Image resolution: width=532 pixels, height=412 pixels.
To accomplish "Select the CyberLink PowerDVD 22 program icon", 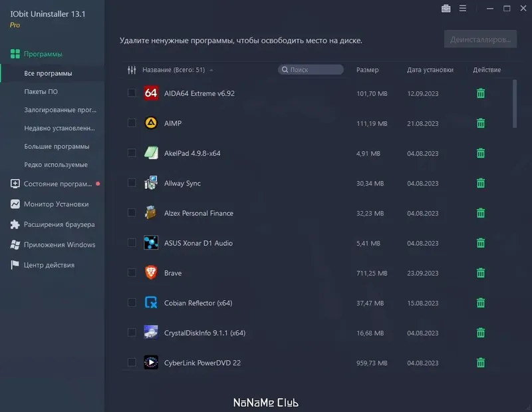I will tap(150, 363).
